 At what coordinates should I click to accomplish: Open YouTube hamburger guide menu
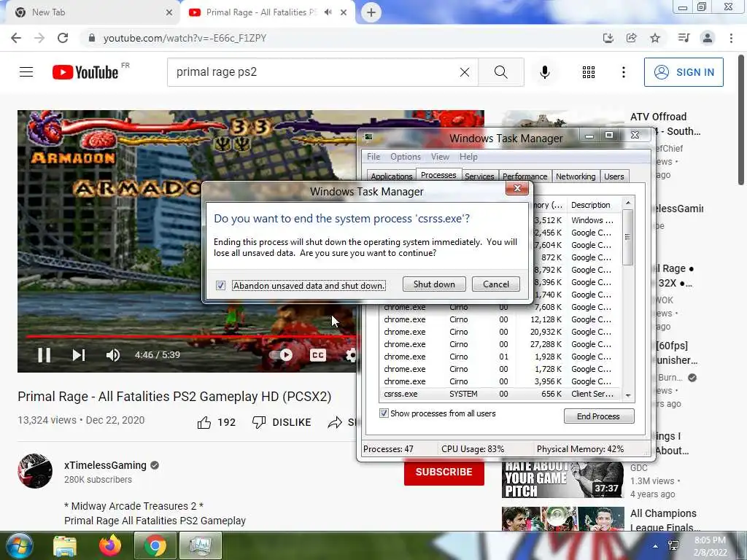pos(26,72)
